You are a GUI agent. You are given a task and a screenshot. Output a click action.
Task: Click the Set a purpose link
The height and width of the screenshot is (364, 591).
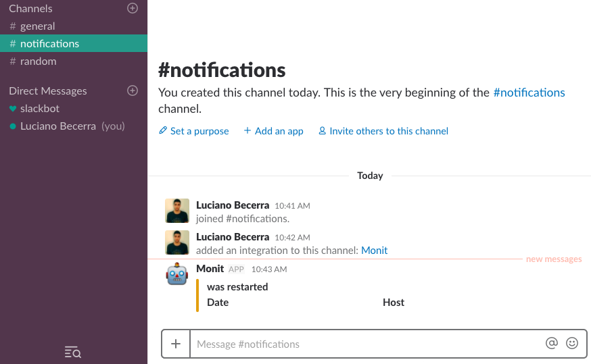pyautogui.click(x=199, y=131)
